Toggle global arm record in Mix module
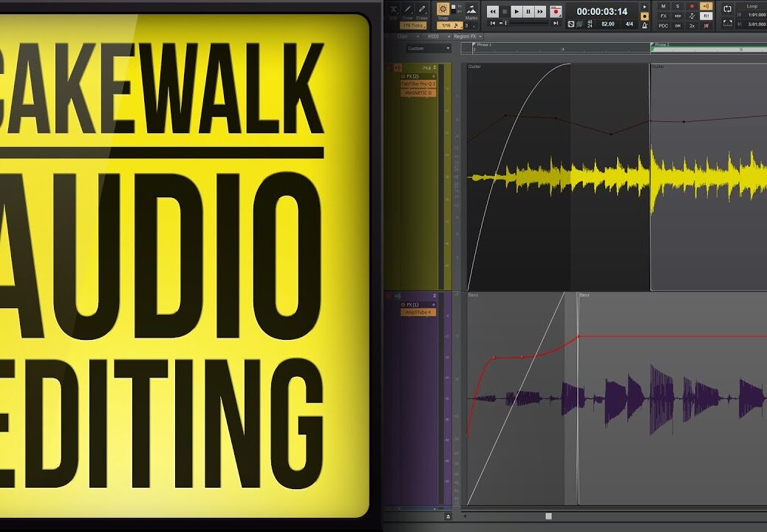767x532 pixels. click(692, 7)
